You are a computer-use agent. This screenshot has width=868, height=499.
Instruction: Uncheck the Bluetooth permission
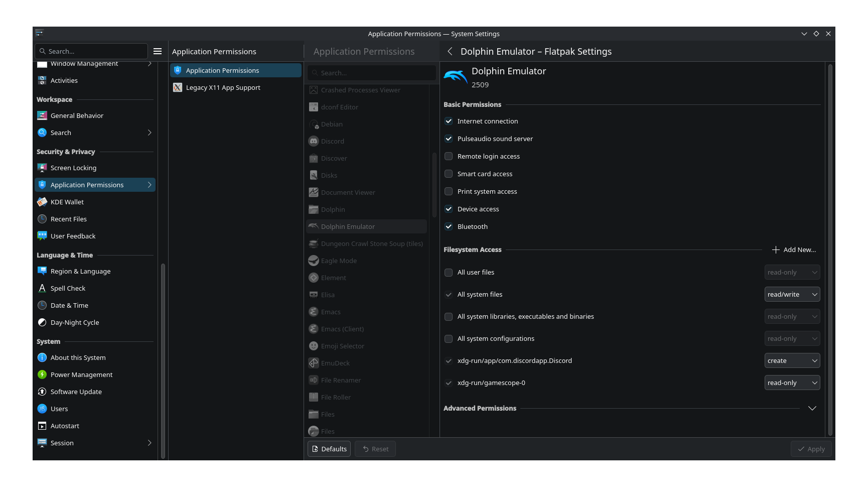pos(449,226)
